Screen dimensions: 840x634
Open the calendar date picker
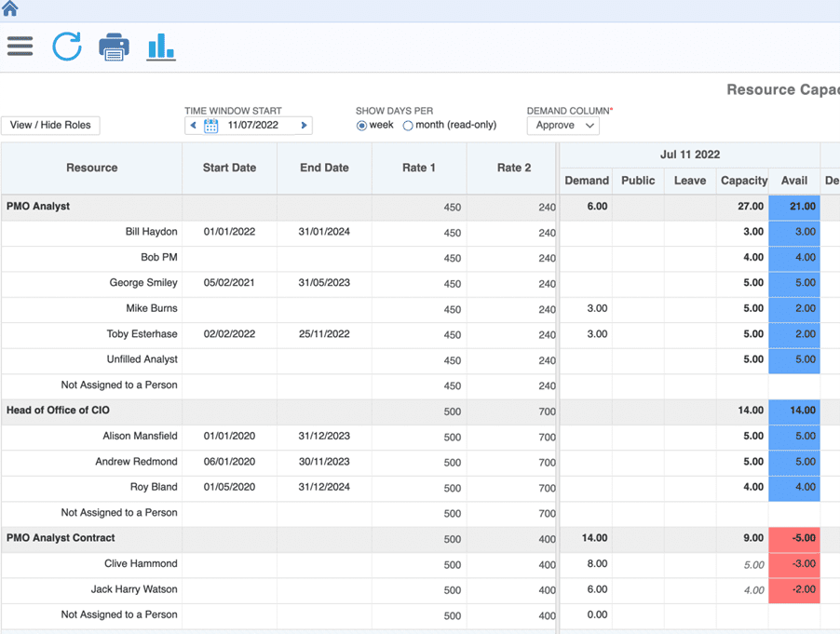click(x=211, y=126)
